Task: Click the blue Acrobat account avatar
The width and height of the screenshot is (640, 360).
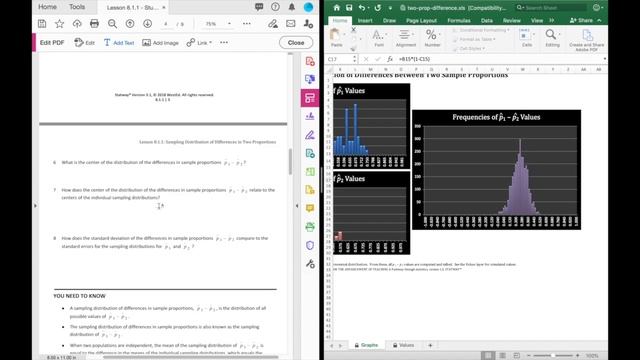Action: 308,7
